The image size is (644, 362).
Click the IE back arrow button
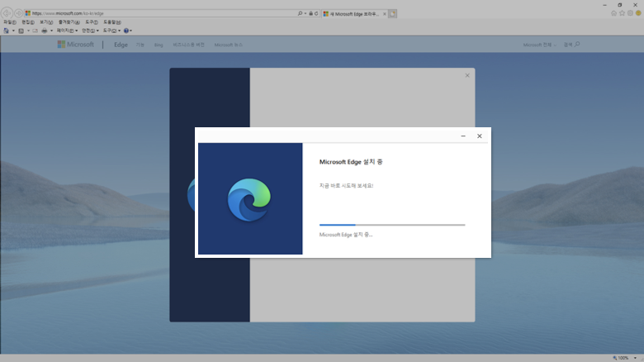coord(7,12)
